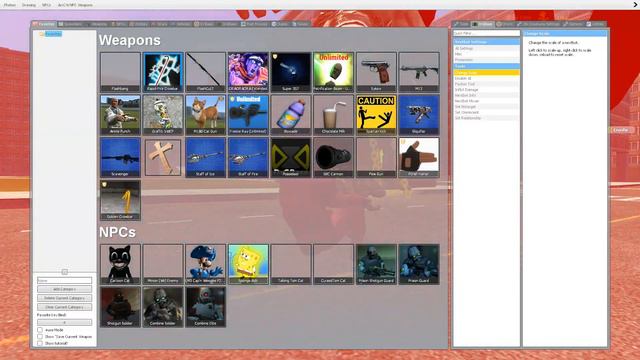The image size is (640, 360).
Task: Select the Golden Crowbar weapon
Action: tap(120, 200)
